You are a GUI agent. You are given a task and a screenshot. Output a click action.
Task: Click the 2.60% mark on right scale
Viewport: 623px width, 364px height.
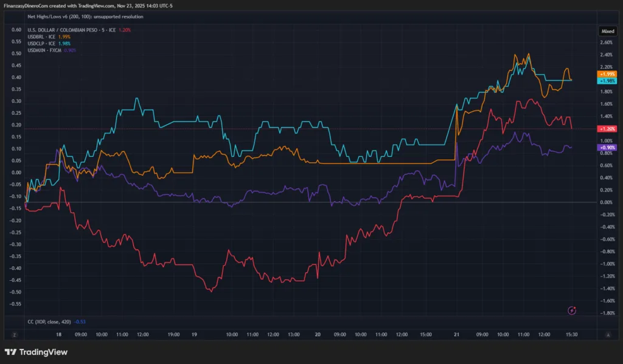point(607,43)
